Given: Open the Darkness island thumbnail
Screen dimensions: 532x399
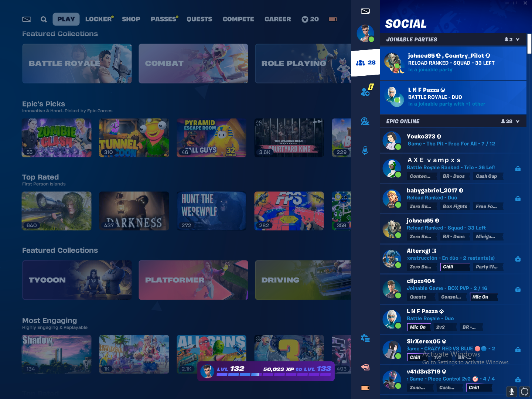Looking at the screenshot, I should 134,211.
